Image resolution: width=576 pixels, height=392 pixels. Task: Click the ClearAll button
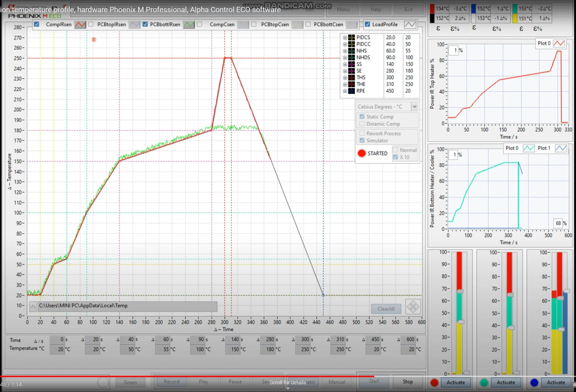click(x=386, y=309)
